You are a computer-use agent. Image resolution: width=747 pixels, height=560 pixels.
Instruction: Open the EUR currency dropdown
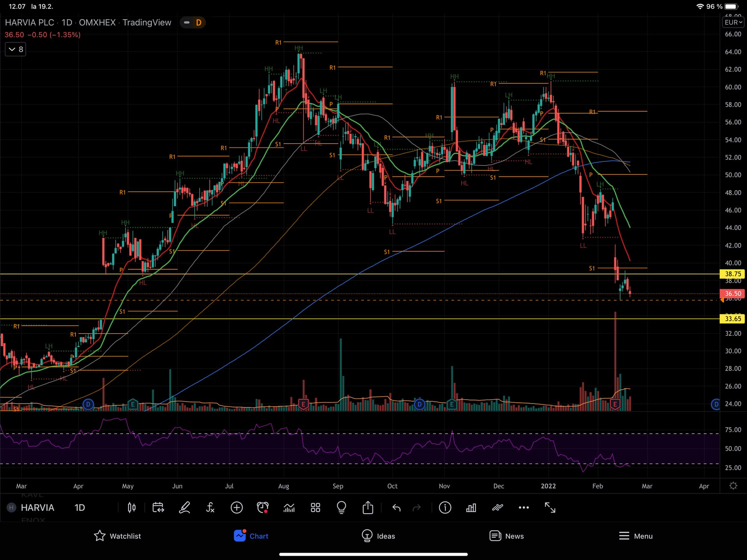click(733, 23)
